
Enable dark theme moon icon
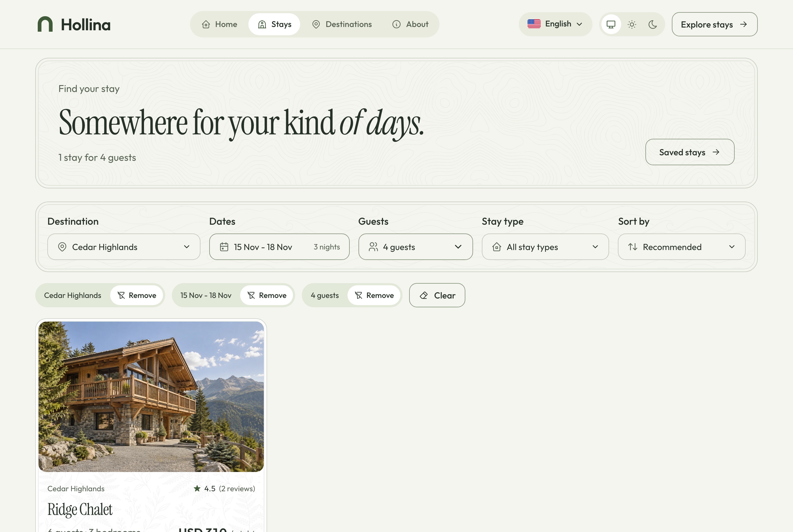[x=653, y=25]
